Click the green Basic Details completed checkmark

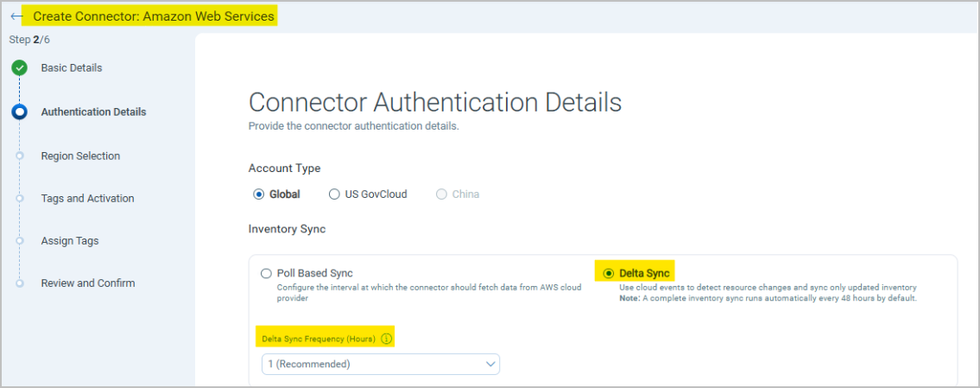[19, 67]
